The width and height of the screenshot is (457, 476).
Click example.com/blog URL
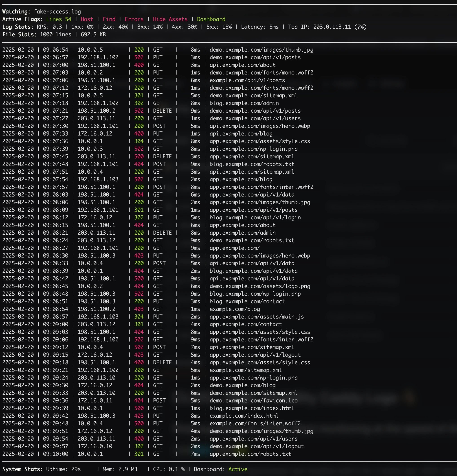(235, 309)
